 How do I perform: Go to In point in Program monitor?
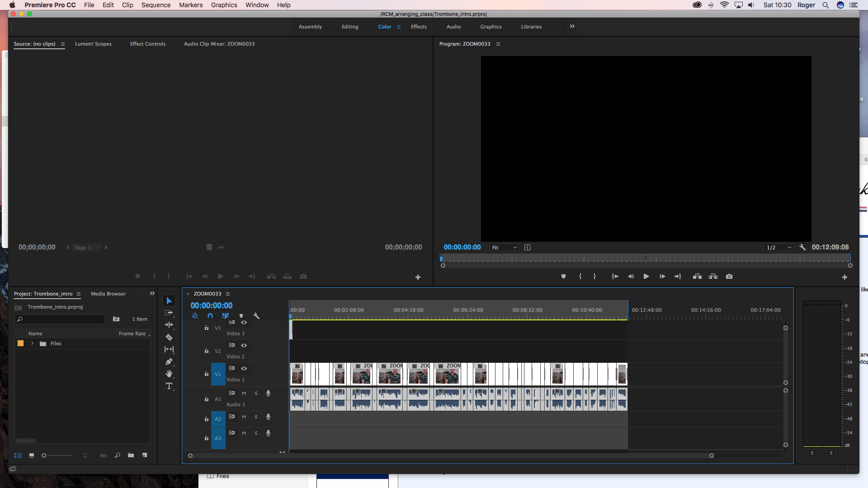615,277
